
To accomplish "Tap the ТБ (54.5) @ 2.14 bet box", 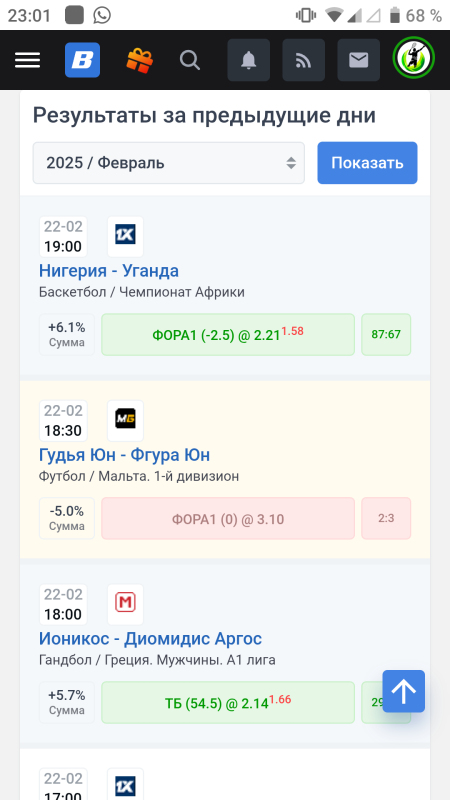I will click(x=228, y=703).
